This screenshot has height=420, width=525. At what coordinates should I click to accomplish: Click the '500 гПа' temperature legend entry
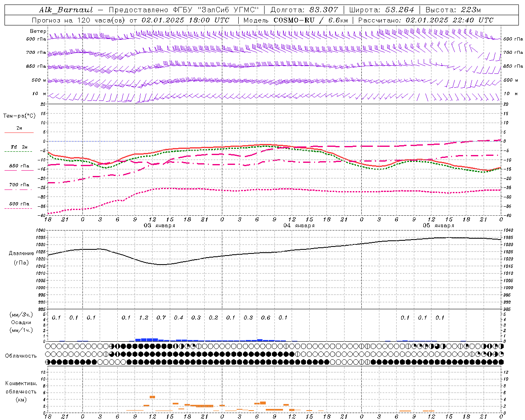(19, 204)
